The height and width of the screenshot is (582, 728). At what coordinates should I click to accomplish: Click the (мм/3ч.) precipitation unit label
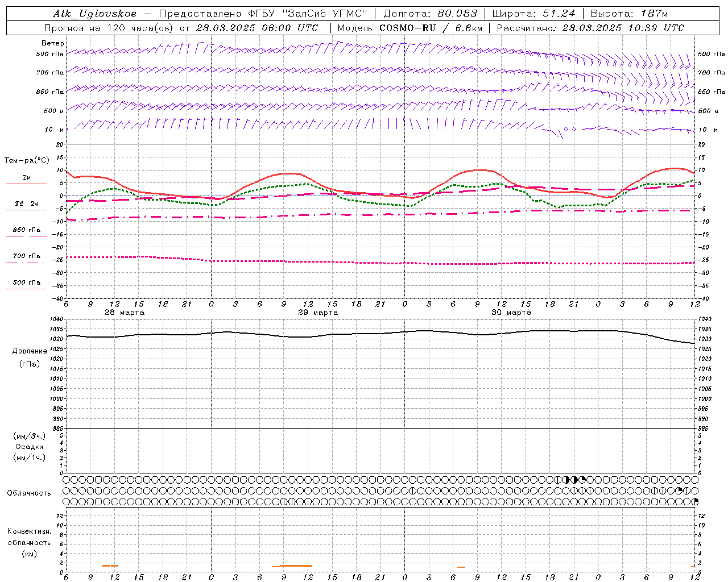coord(30,436)
